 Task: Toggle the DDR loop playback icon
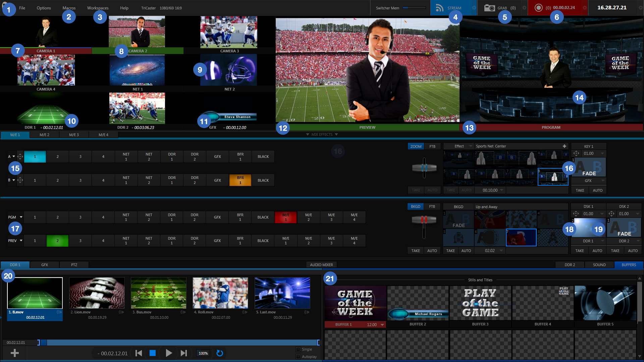coord(220,353)
